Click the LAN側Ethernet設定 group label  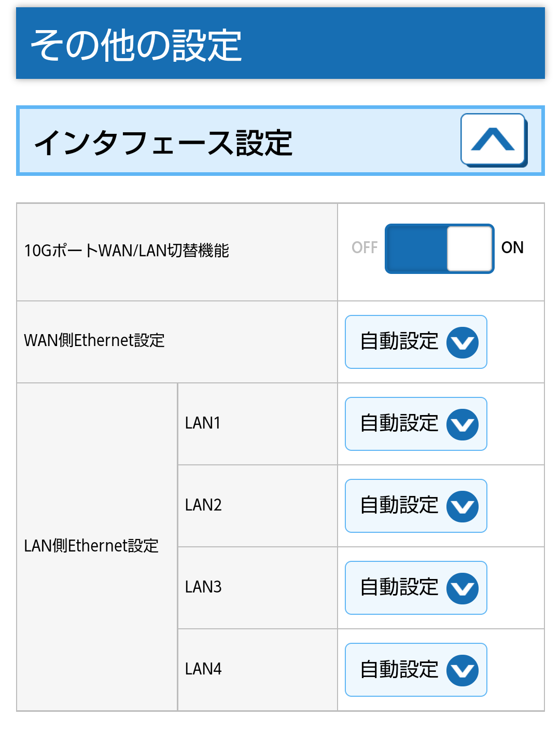click(91, 546)
